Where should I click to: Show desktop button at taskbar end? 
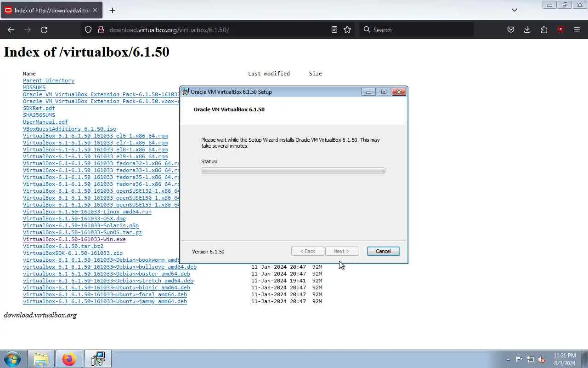point(584,359)
